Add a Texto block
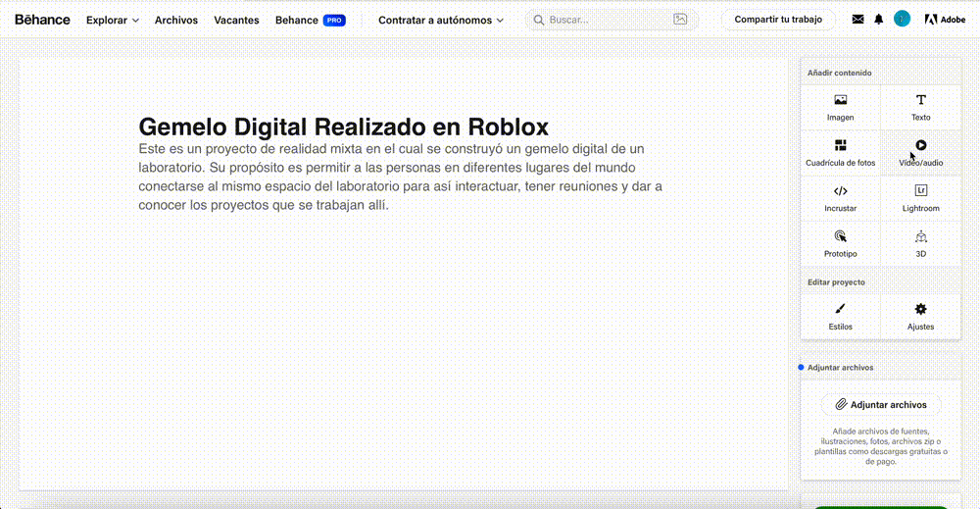Image resolution: width=980 pixels, height=509 pixels. click(920, 108)
